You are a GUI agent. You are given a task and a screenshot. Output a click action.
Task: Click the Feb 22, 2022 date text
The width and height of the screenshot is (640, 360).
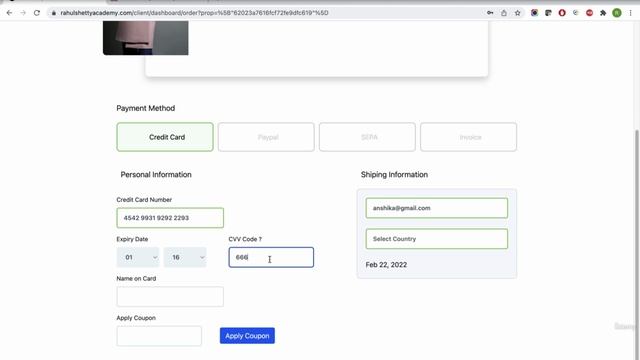(386, 265)
